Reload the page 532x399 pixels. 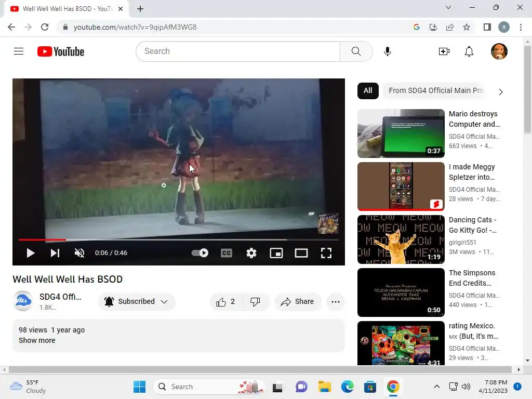(45, 27)
